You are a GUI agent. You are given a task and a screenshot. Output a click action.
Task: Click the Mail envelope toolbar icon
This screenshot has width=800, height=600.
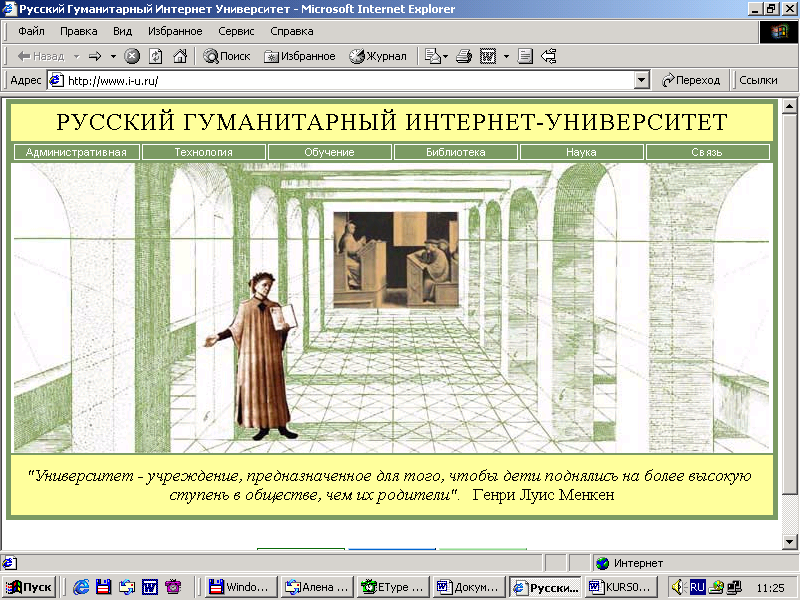[x=432, y=56]
